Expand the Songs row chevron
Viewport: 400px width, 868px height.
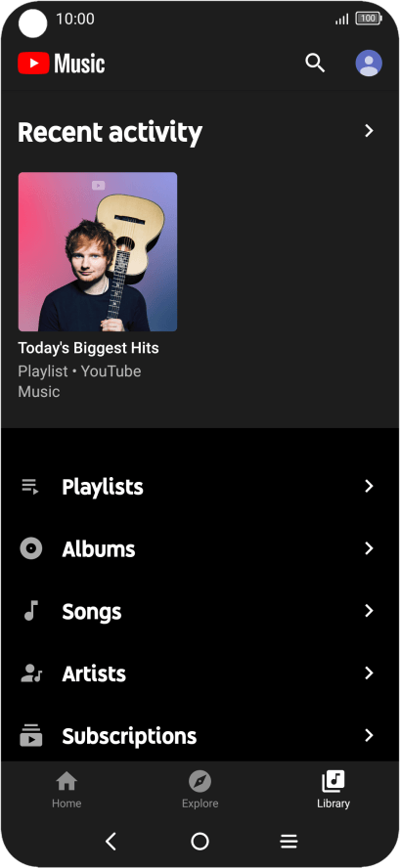pos(369,611)
